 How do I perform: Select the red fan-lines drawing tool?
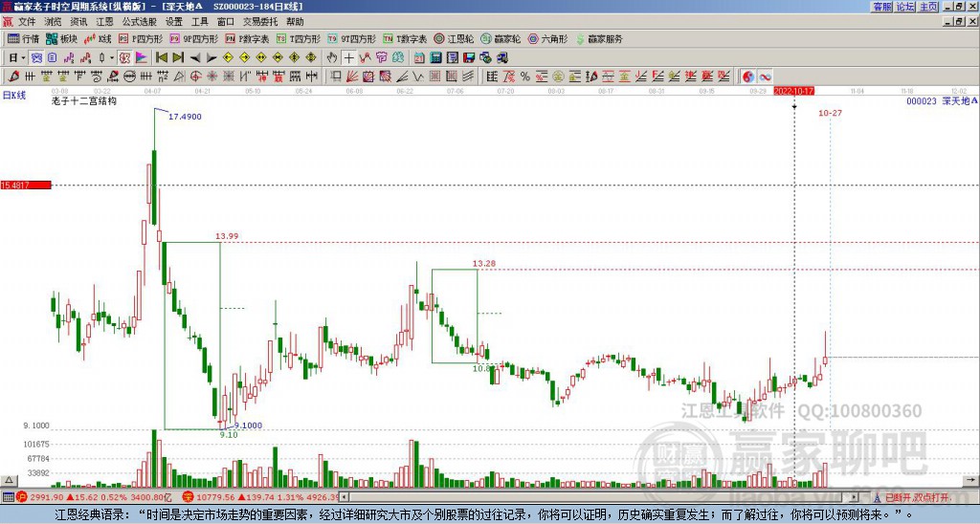point(352,76)
